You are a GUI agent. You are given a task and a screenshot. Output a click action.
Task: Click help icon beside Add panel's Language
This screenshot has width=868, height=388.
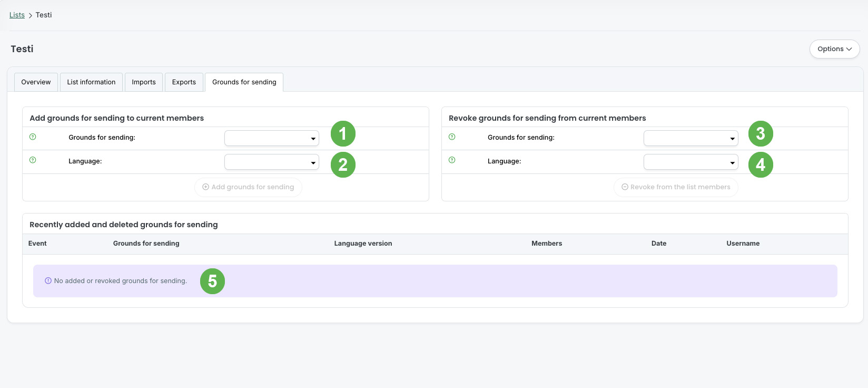[33, 160]
